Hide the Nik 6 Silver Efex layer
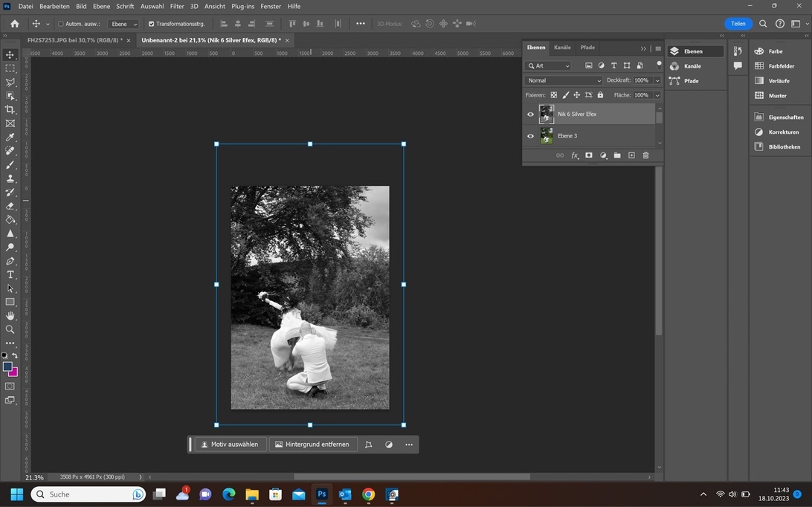 [530, 114]
